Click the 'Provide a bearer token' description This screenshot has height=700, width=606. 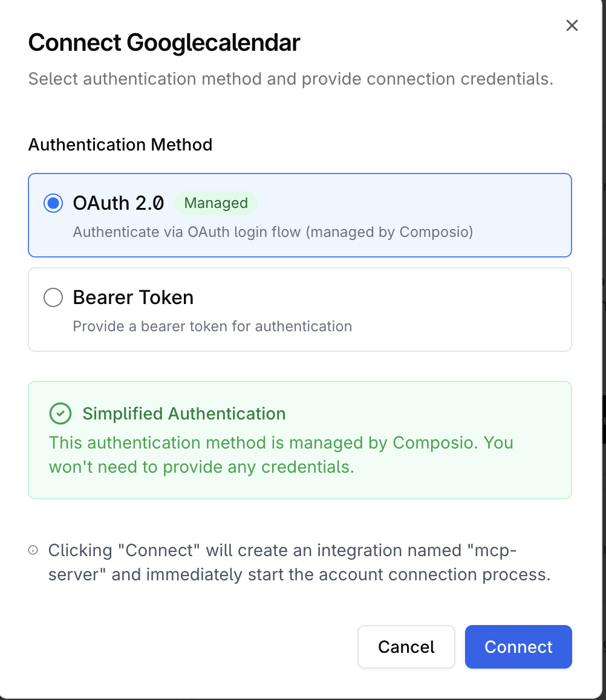tap(212, 326)
